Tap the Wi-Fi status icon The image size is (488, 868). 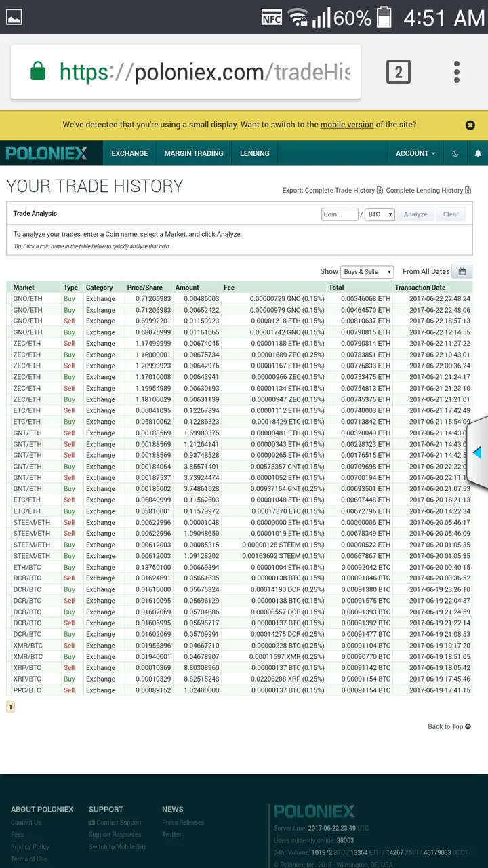click(298, 18)
